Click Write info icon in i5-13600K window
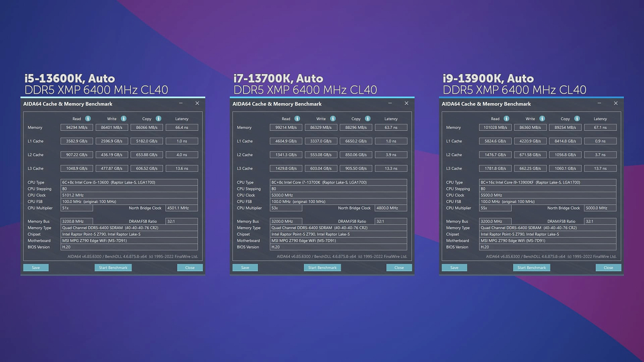 click(x=124, y=119)
